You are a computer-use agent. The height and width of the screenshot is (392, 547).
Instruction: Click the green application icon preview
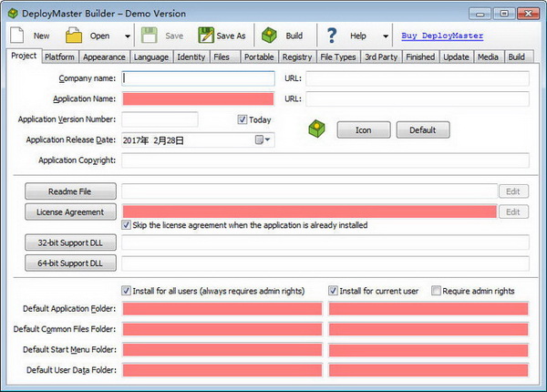[x=316, y=129]
